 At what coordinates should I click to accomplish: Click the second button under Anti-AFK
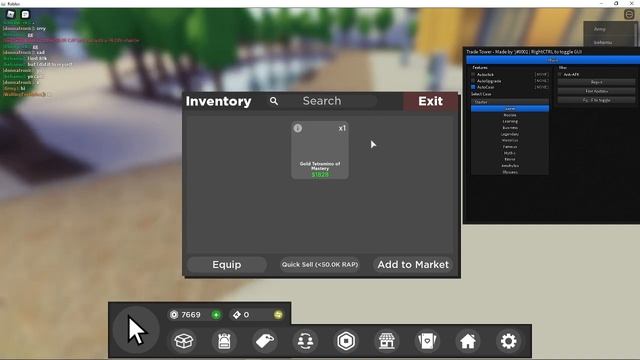point(596,91)
